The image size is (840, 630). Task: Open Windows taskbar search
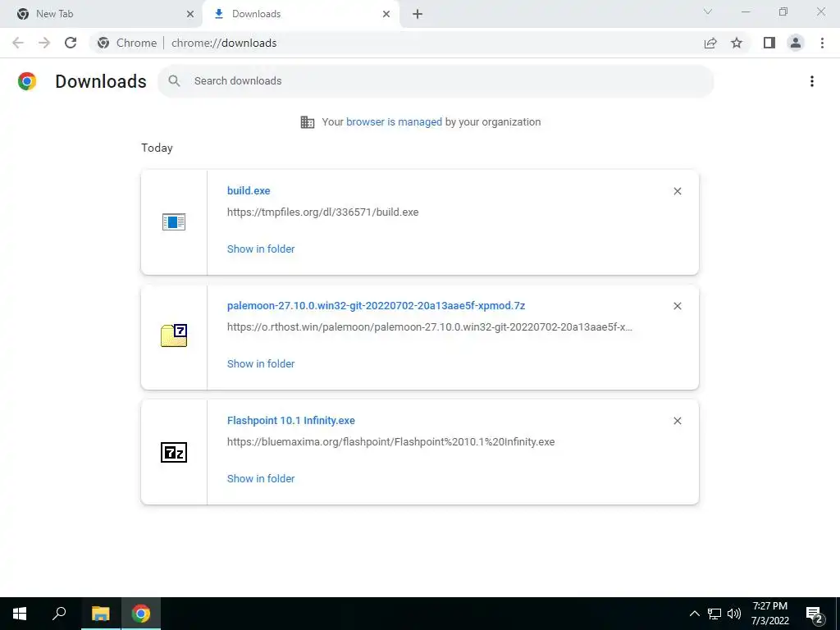[59, 614]
